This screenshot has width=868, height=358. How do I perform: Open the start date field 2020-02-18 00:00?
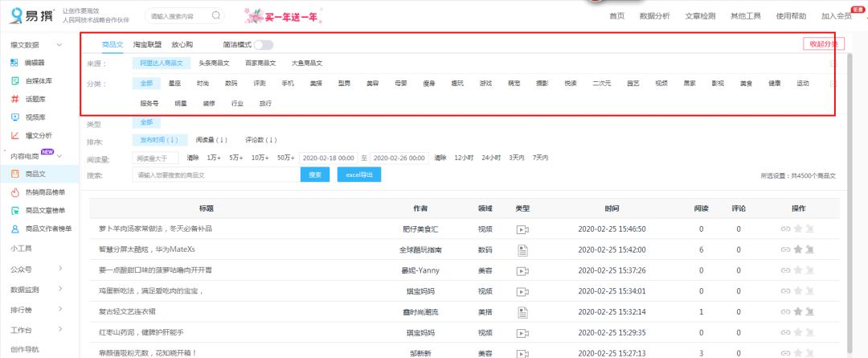330,158
